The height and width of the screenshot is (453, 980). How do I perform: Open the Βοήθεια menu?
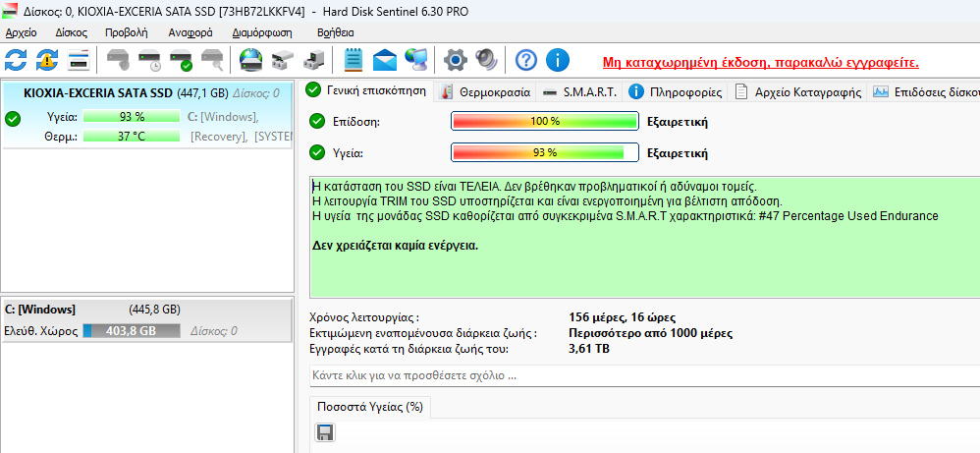(x=335, y=33)
